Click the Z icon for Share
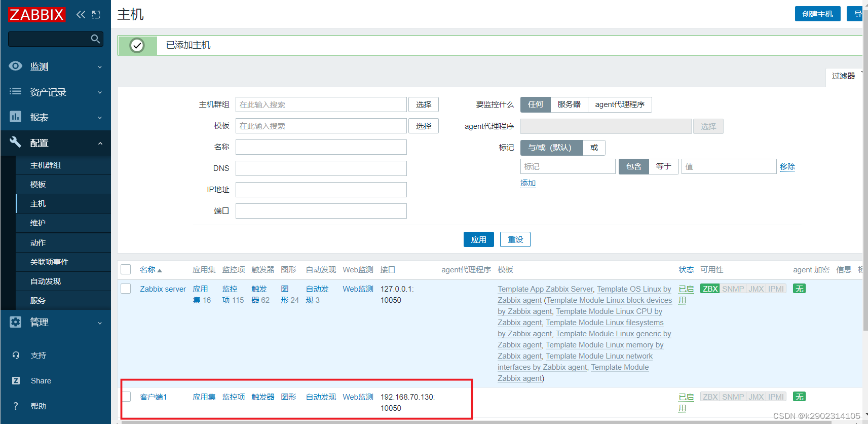This screenshot has width=868, height=424. point(16,380)
